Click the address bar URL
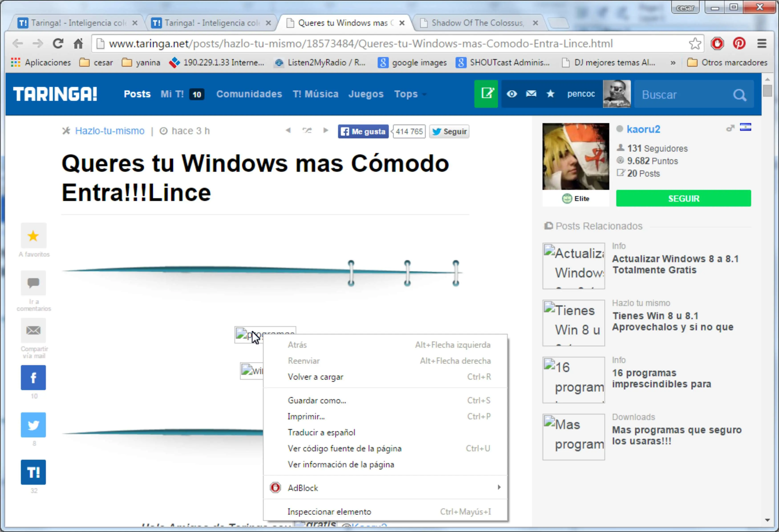779x532 pixels. [361, 44]
